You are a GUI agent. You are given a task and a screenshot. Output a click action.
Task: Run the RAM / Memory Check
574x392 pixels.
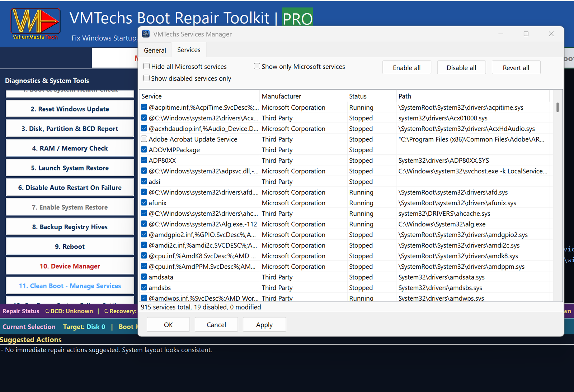coord(70,148)
